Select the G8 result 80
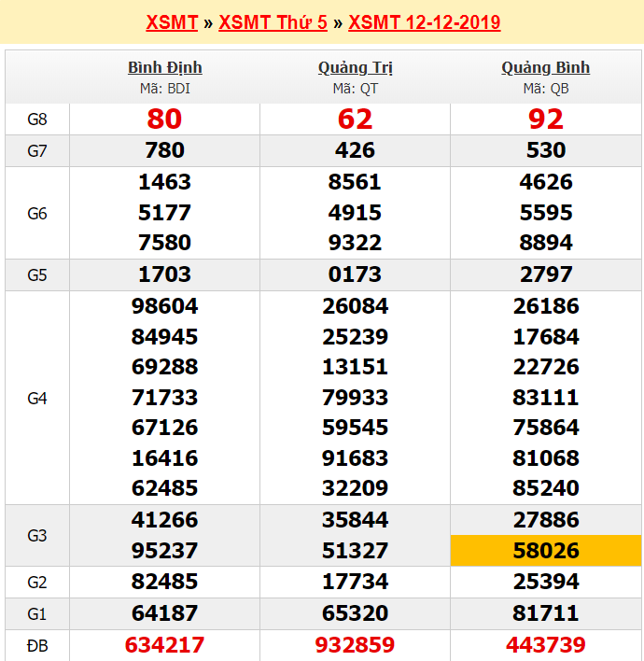The image size is (644, 661). click(x=164, y=119)
